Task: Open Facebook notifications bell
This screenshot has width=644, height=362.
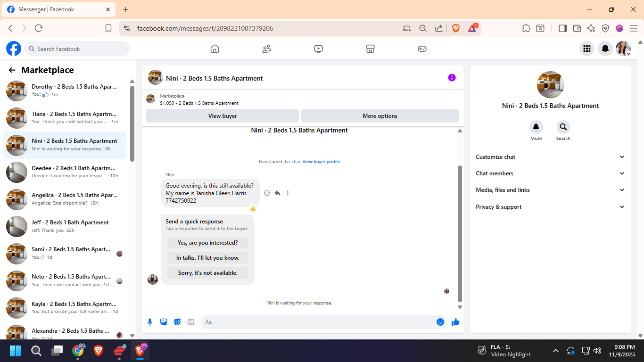Action: click(605, 49)
